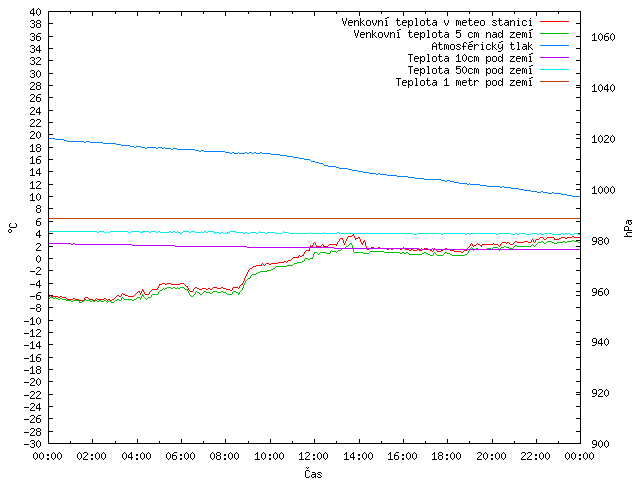The height and width of the screenshot is (480, 640).
Task: Click the '40' temperature axis label
Action: 36,12
